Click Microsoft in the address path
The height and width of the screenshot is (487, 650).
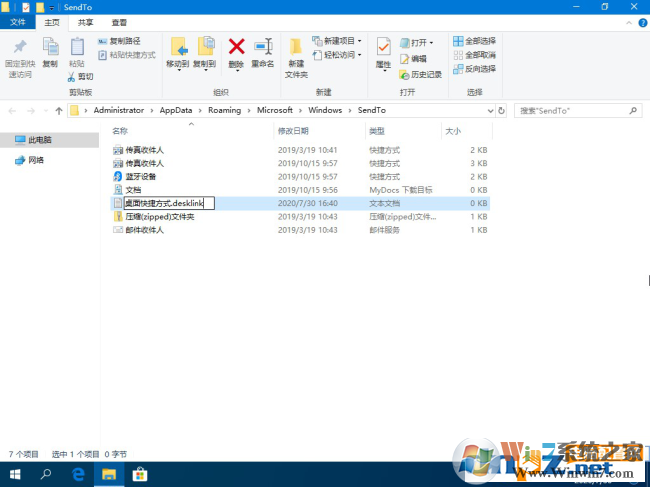(275, 110)
